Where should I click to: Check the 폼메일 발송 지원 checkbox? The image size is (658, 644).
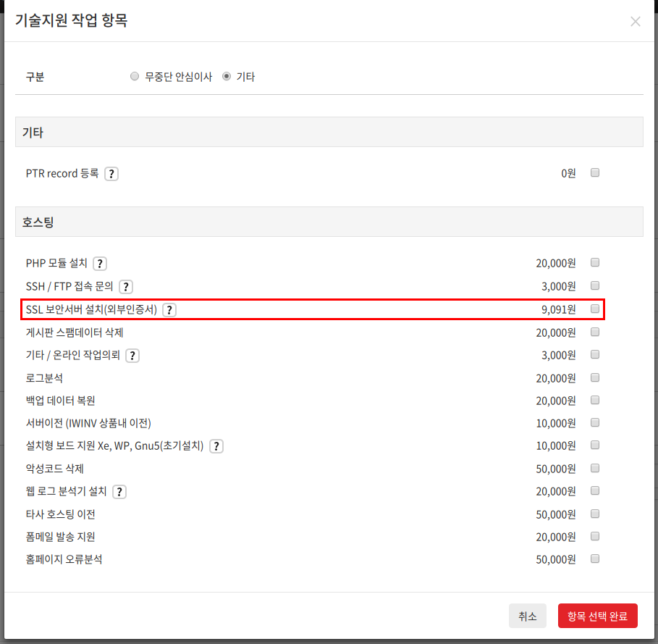(594, 536)
